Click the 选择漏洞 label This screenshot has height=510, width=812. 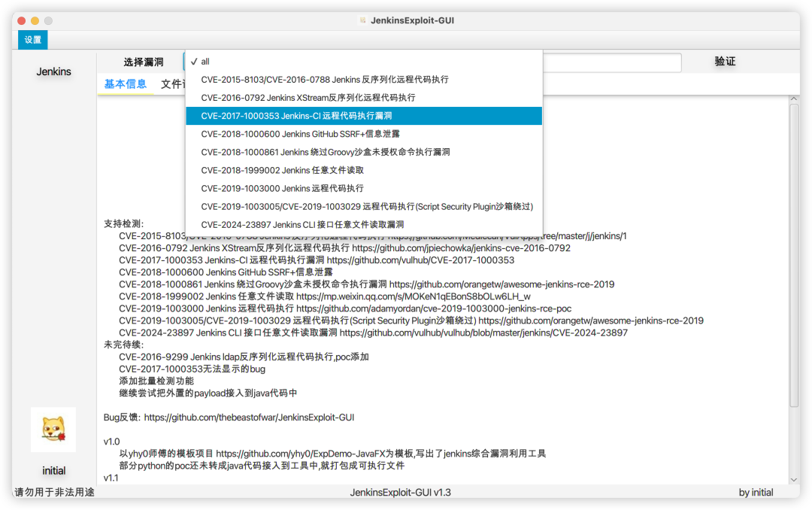(144, 62)
